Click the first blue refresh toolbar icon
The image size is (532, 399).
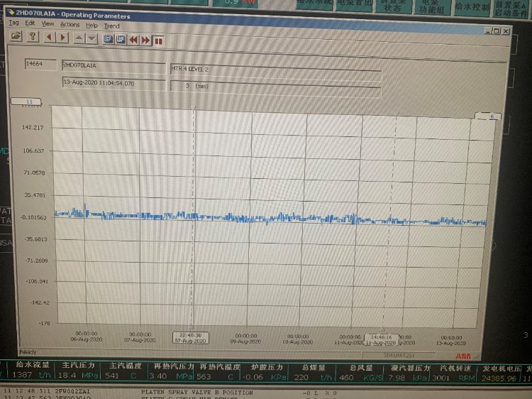(x=109, y=38)
